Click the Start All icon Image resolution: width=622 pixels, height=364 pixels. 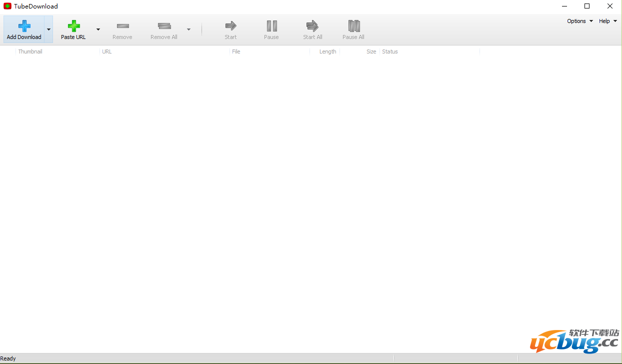point(312,26)
